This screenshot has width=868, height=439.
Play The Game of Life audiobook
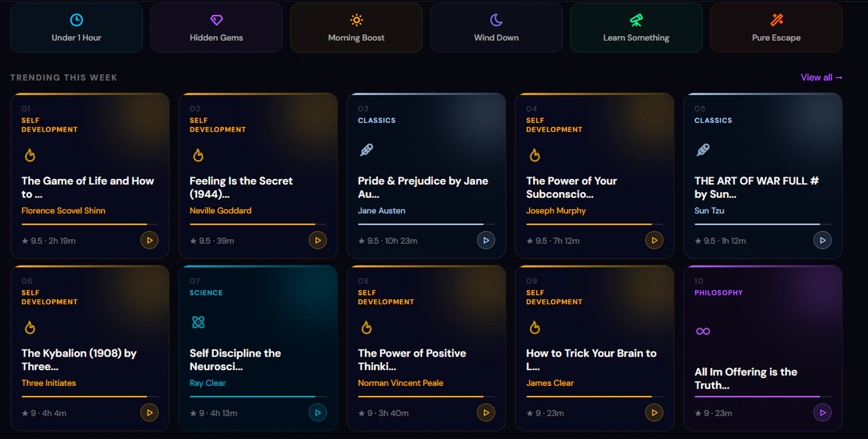tap(150, 240)
